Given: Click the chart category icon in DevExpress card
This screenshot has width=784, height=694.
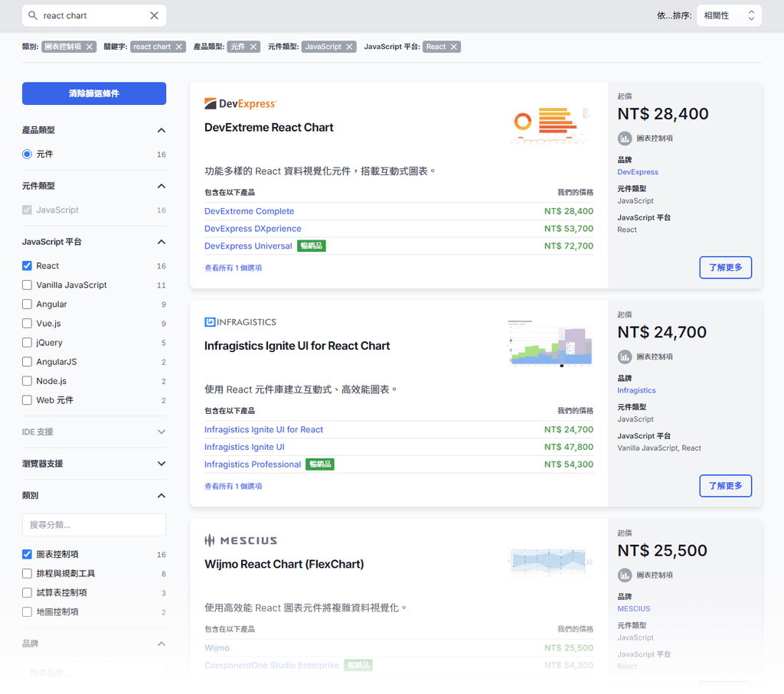Looking at the screenshot, I should click(625, 138).
